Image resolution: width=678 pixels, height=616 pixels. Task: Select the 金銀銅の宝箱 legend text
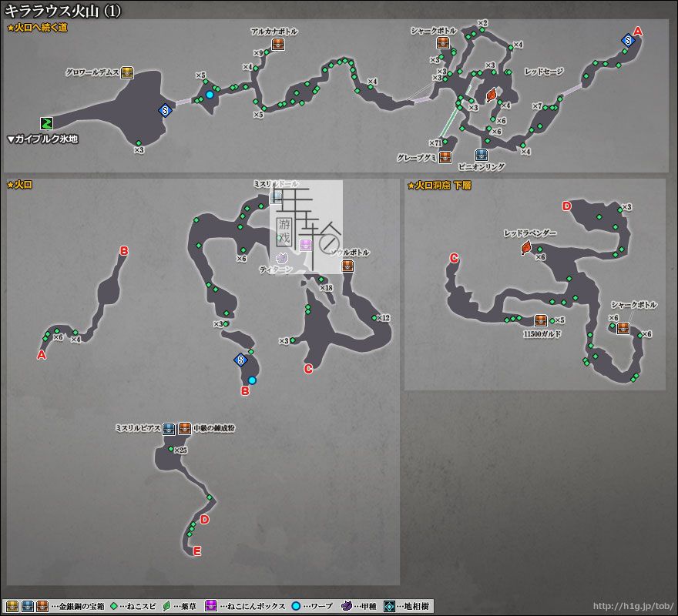(x=82, y=606)
